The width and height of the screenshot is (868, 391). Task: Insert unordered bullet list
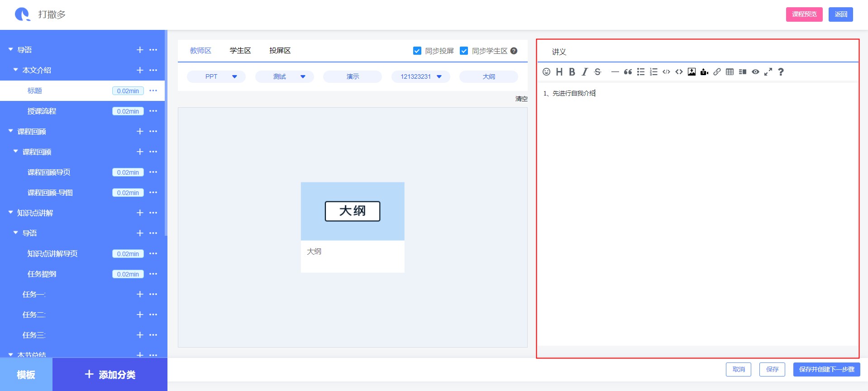tap(641, 72)
